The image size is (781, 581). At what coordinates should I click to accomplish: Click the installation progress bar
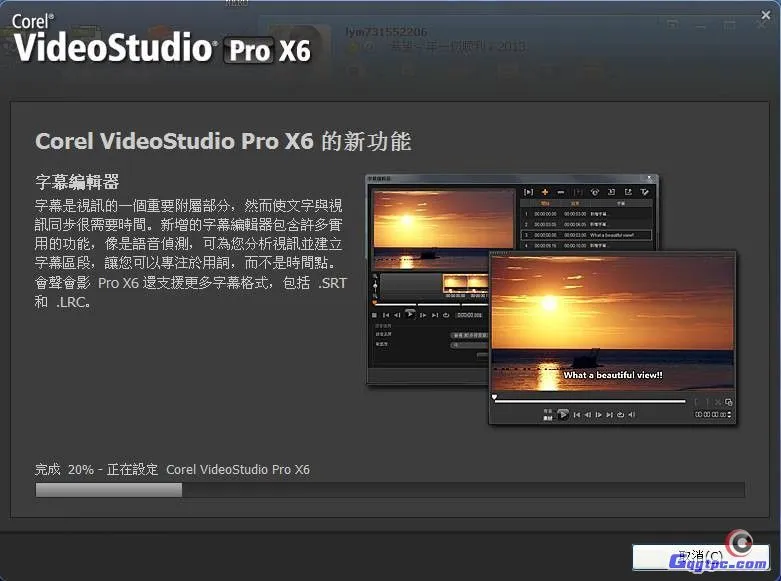click(389, 490)
